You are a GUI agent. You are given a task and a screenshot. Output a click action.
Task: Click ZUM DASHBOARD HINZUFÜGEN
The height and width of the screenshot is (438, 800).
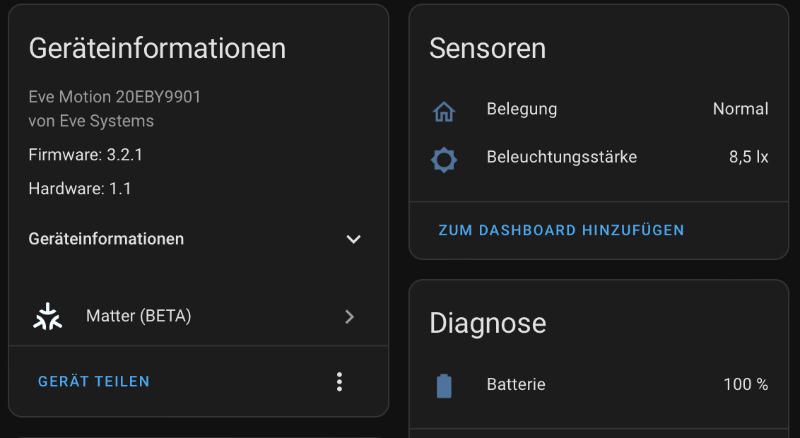561,231
